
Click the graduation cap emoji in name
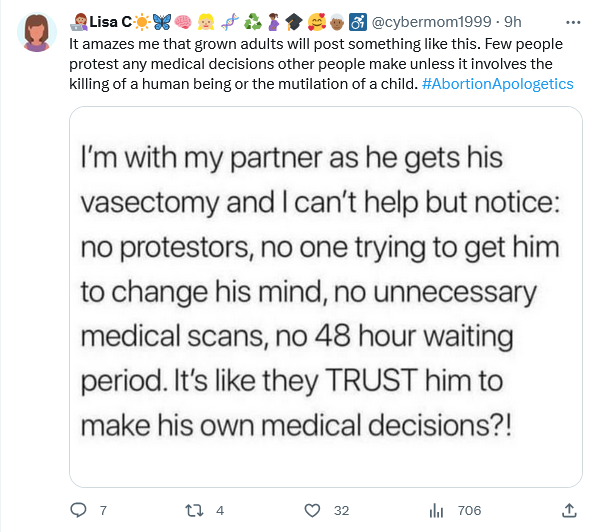[294, 22]
